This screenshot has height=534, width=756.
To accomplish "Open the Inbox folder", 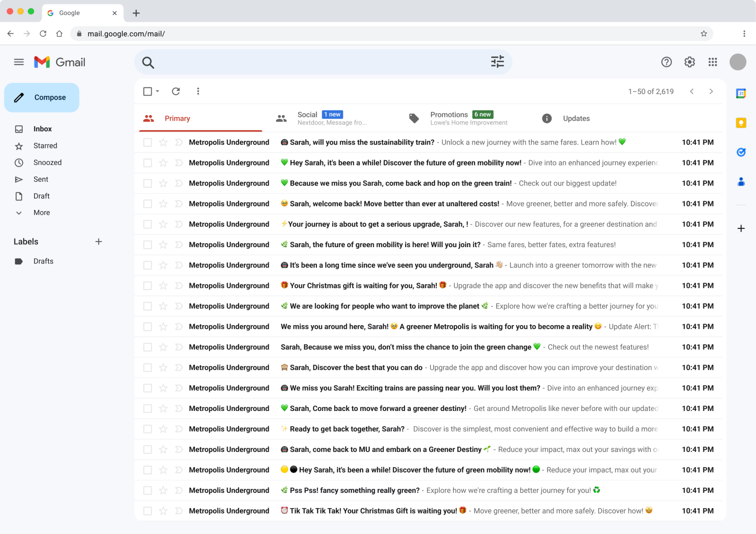I will (x=42, y=129).
